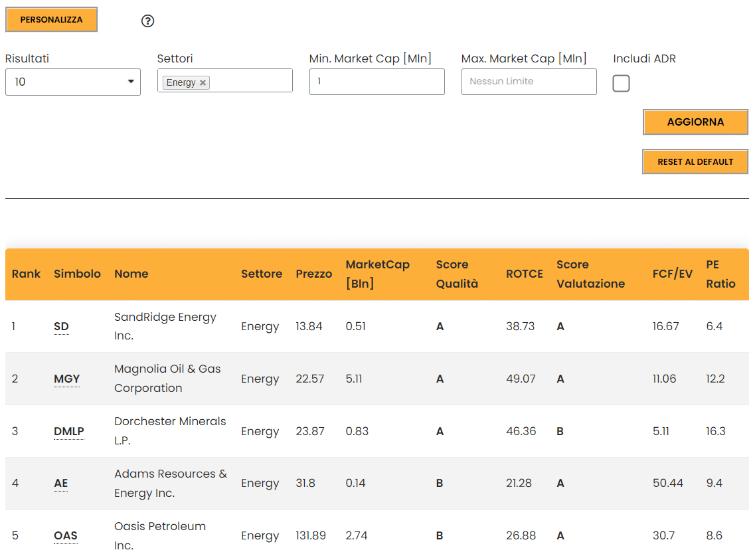Click FCF/EV value 50.44
The image size is (753, 560).
point(667,483)
